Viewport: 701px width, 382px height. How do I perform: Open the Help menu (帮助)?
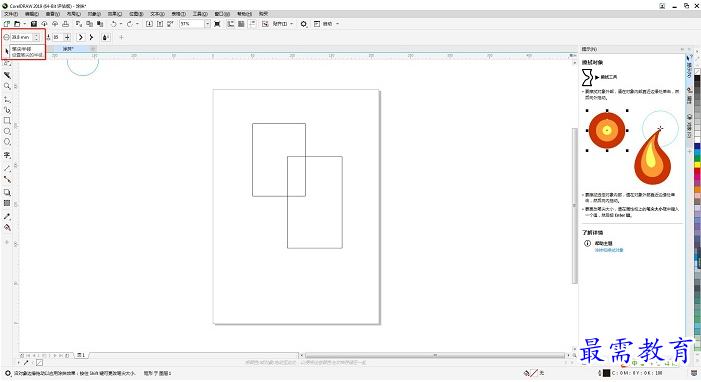click(x=244, y=14)
